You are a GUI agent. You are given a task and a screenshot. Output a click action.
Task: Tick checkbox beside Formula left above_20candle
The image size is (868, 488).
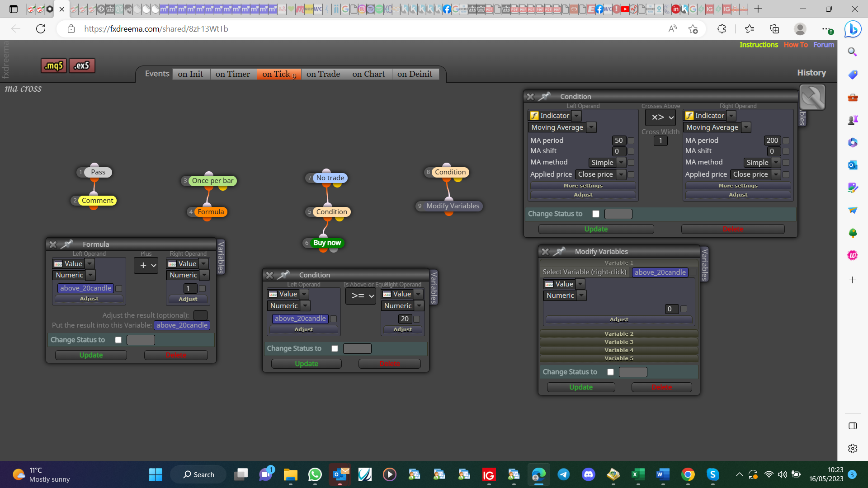119,289
